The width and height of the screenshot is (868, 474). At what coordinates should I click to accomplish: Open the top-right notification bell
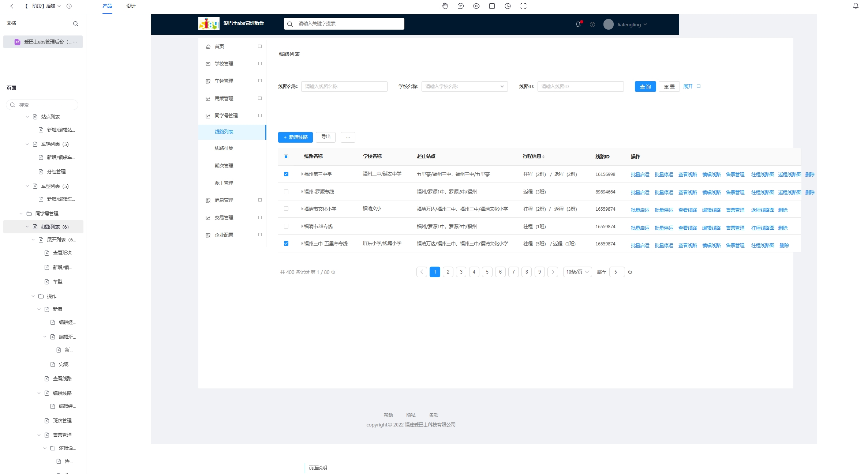pyautogui.click(x=856, y=6)
